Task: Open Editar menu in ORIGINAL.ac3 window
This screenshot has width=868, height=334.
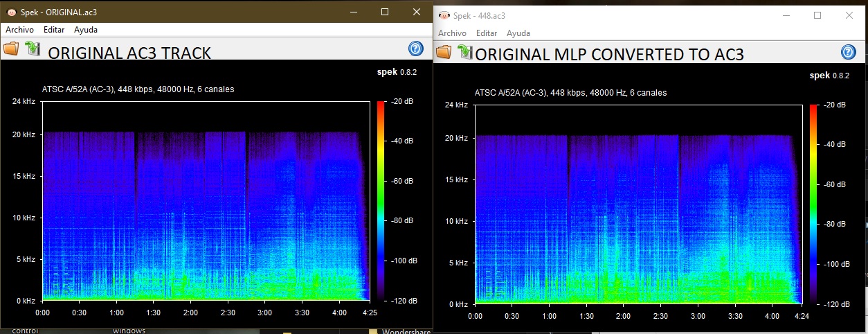Action: [54, 30]
